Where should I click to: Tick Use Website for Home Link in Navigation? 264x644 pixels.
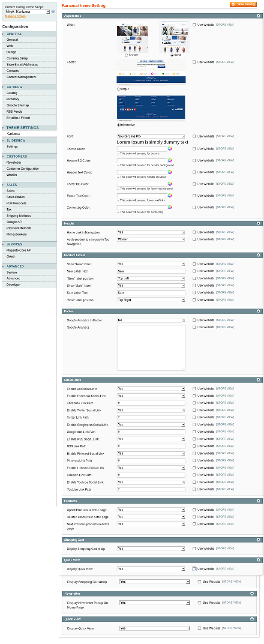click(194, 232)
